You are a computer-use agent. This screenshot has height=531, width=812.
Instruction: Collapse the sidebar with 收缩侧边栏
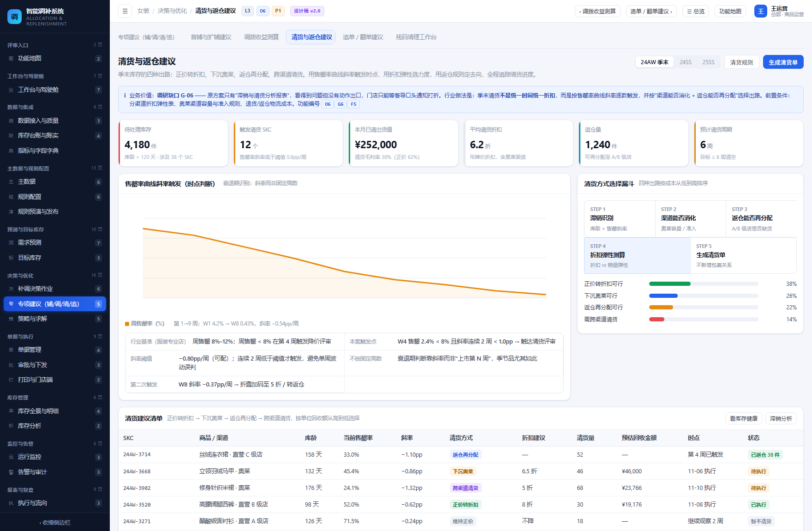pyautogui.click(x=55, y=523)
